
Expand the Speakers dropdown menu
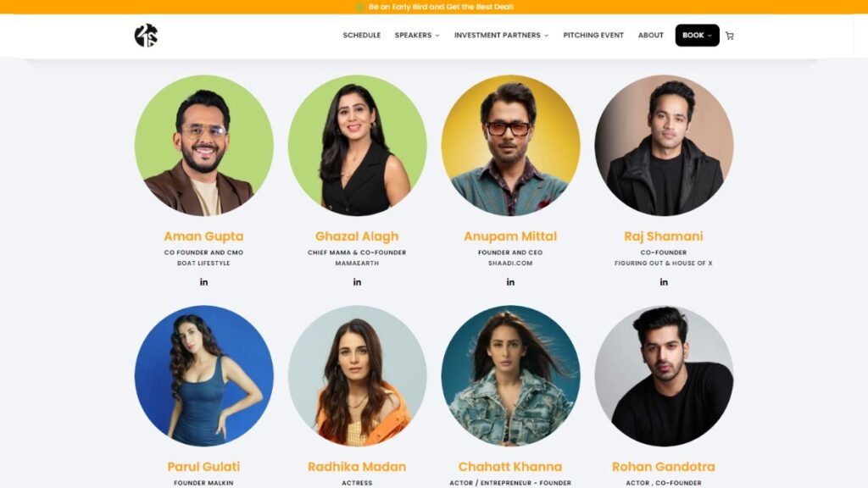click(417, 35)
